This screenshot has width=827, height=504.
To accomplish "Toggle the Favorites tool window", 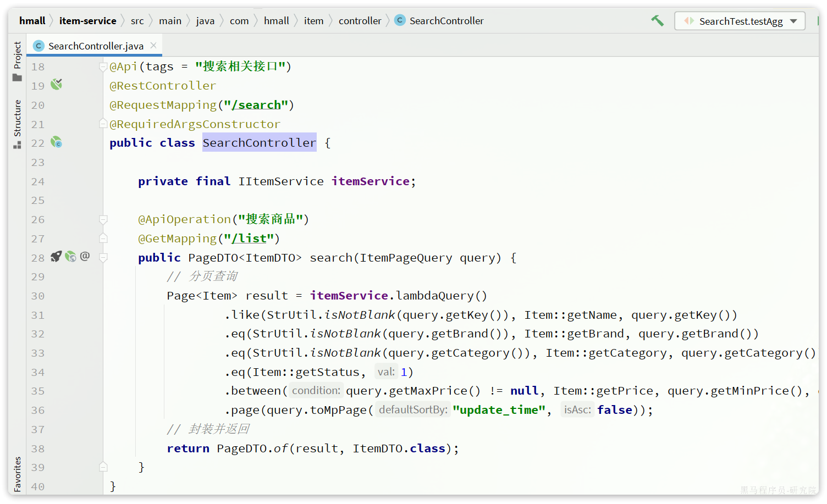I will pos(17,474).
